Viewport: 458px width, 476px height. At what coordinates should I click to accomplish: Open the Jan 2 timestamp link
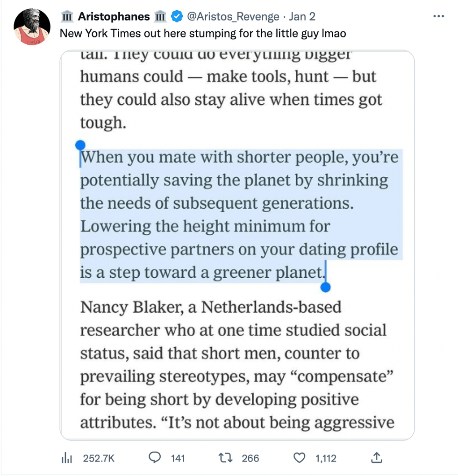pos(302,17)
